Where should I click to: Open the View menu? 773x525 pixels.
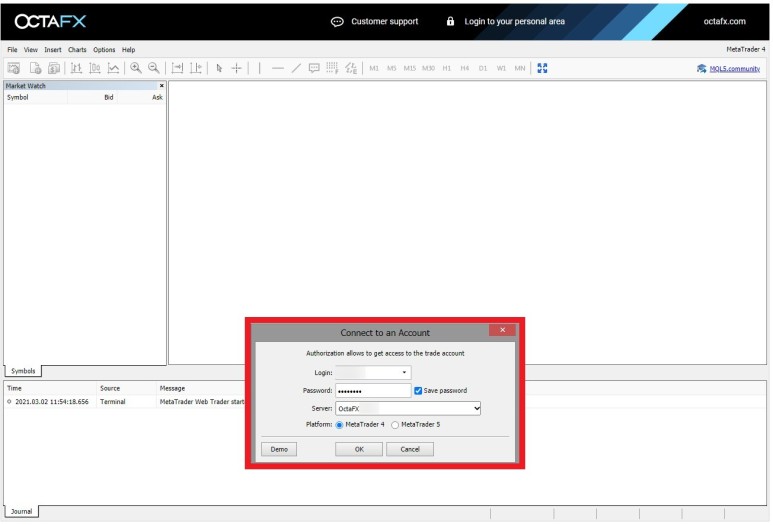[x=31, y=49]
